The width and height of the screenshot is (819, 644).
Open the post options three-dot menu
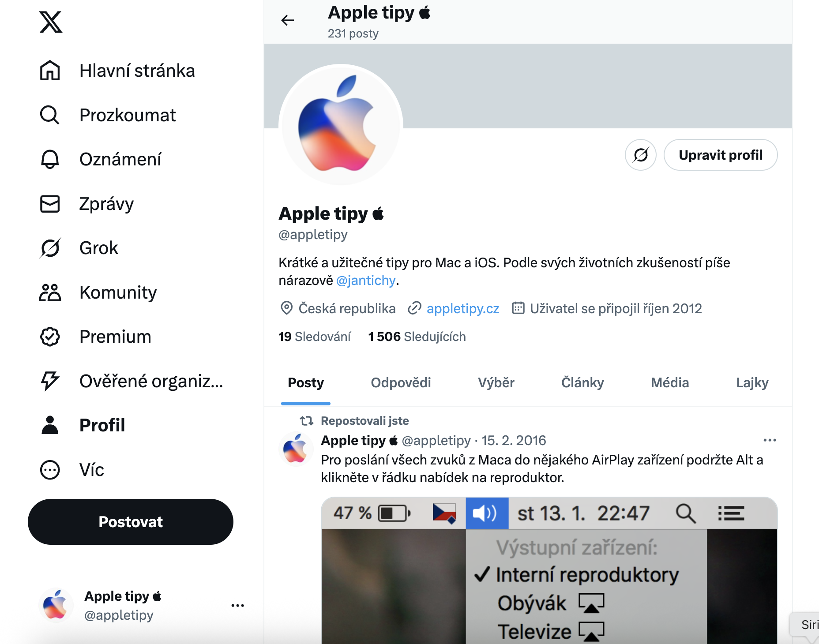[x=770, y=440]
